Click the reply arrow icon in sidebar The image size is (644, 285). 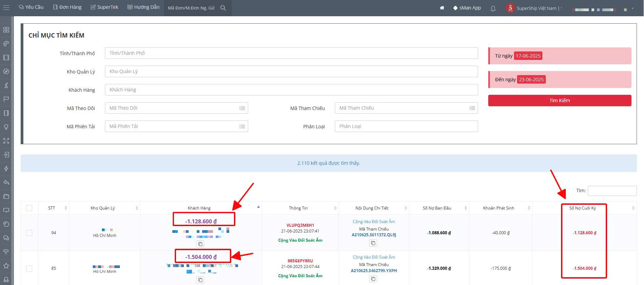tap(6, 182)
